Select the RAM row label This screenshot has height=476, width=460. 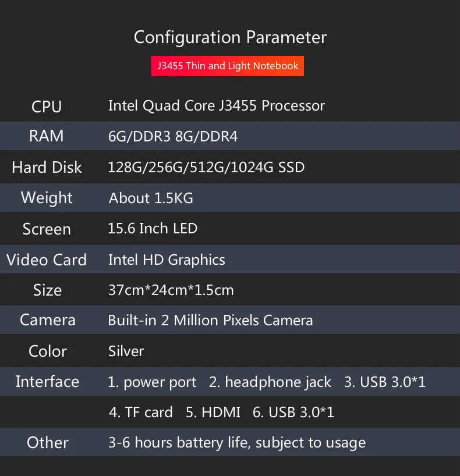pos(47,136)
